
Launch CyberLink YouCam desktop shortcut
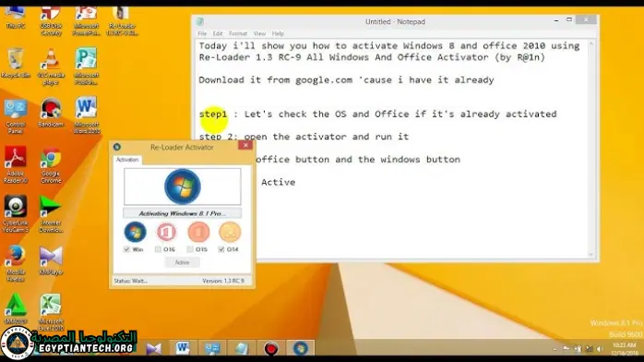coord(16,213)
